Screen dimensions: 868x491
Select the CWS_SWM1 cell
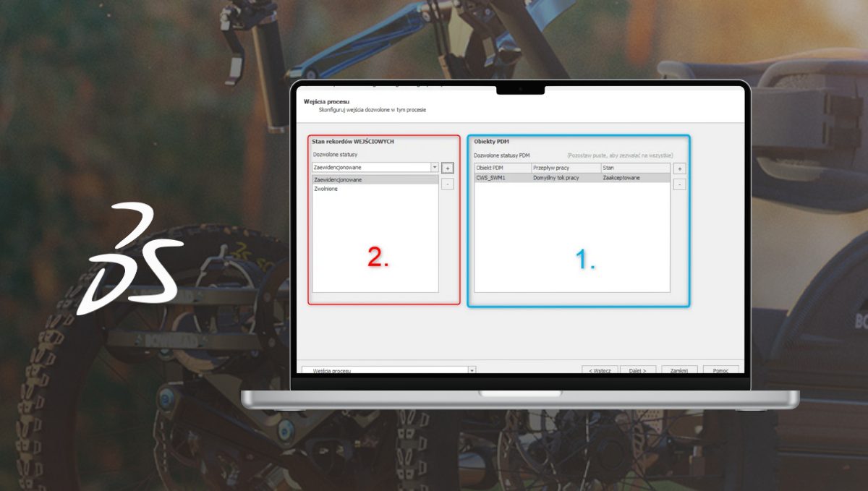tap(503, 177)
